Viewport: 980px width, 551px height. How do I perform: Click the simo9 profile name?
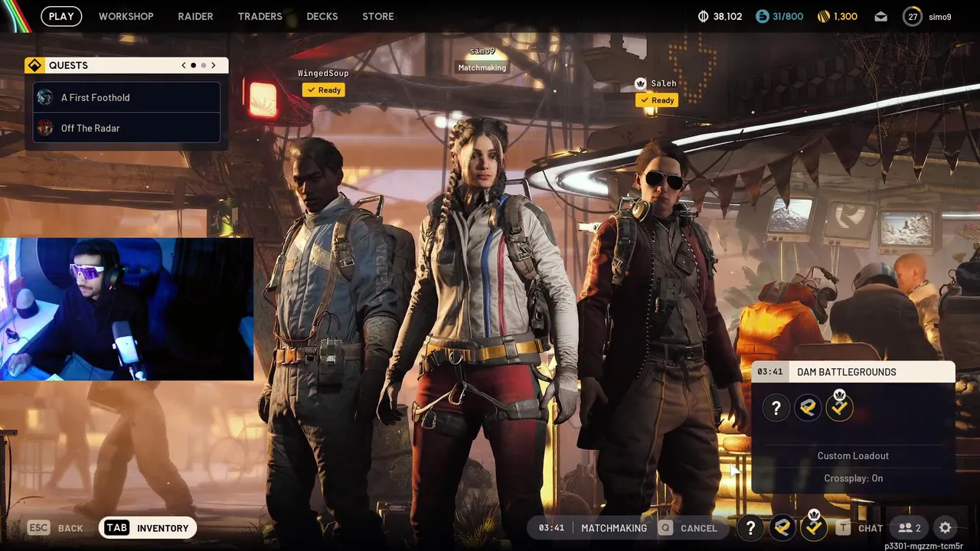[x=940, y=17]
